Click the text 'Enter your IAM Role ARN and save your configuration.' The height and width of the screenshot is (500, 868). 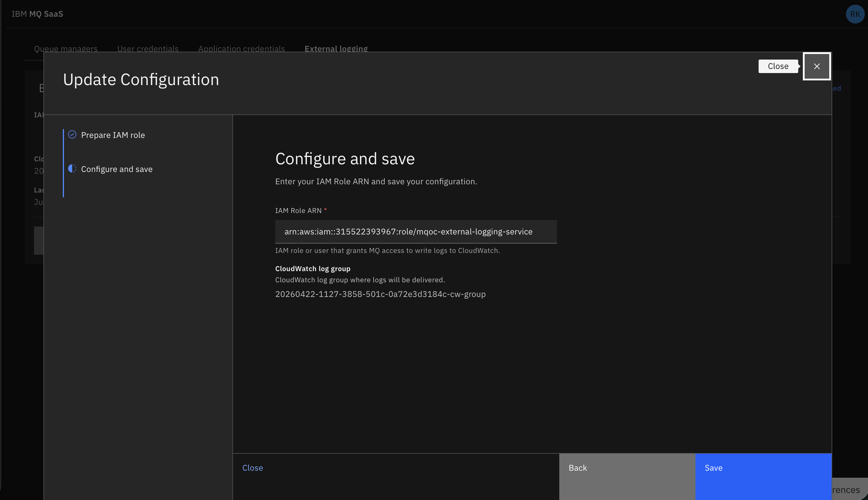click(376, 181)
